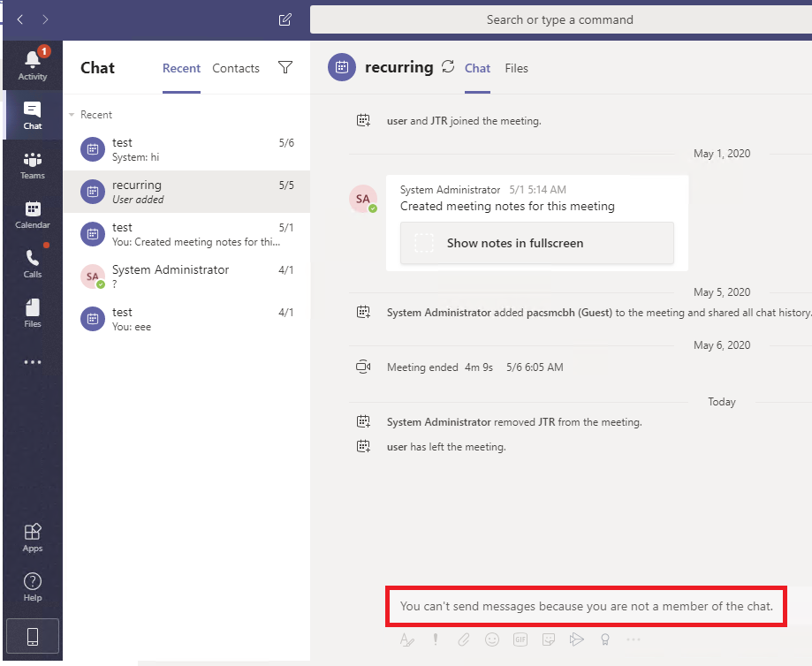812x666 pixels.
Task: Open the Files section in sidebar
Action: [x=33, y=314]
